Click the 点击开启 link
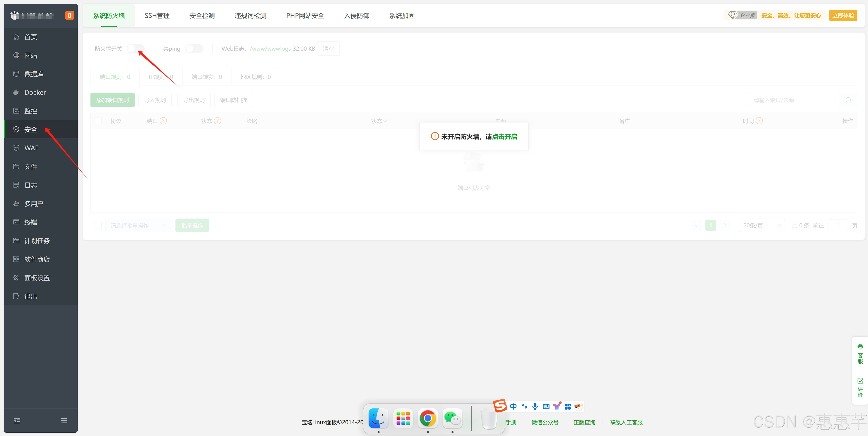The width and height of the screenshot is (868, 436). click(x=504, y=137)
